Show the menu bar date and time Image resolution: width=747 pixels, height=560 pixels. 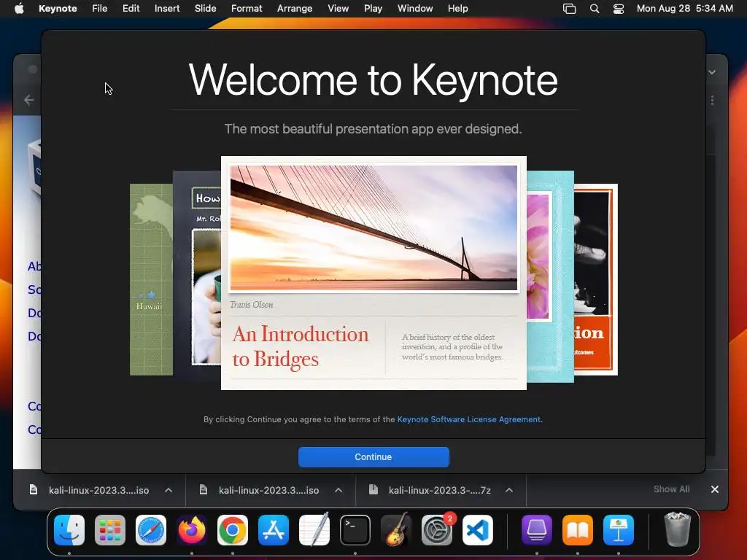pyautogui.click(x=684, y=9)
